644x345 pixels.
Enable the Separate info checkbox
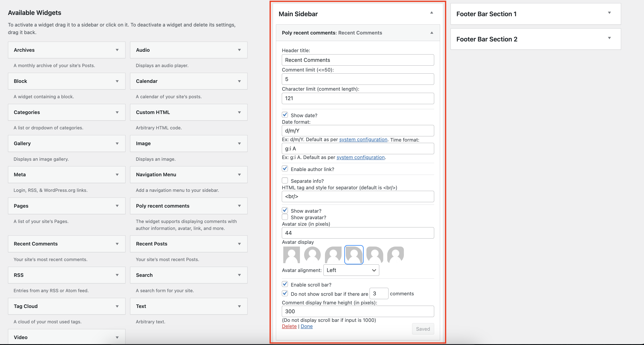click(x=285, y=180)
